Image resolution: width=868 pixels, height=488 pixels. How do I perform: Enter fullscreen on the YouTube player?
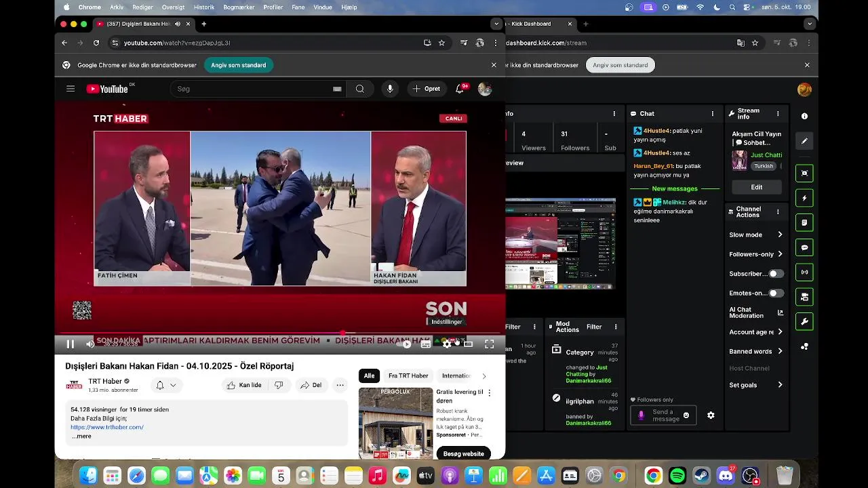tap(489, 344)
